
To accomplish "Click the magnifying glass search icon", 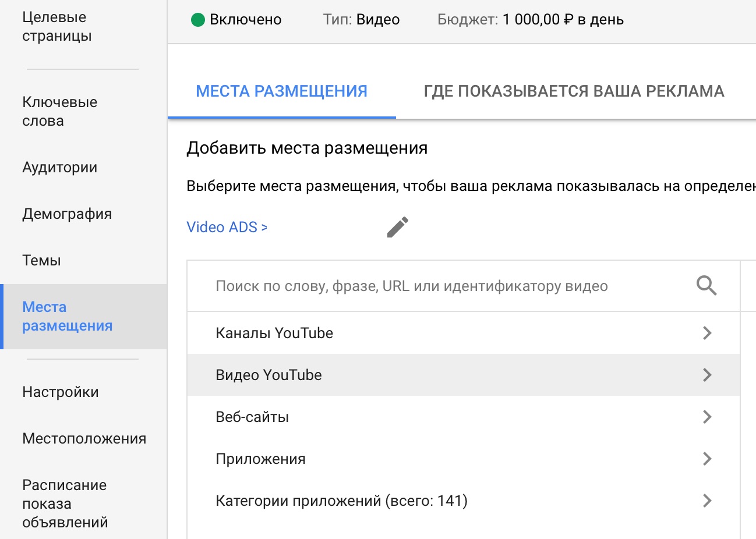I will tap(706, 286).
